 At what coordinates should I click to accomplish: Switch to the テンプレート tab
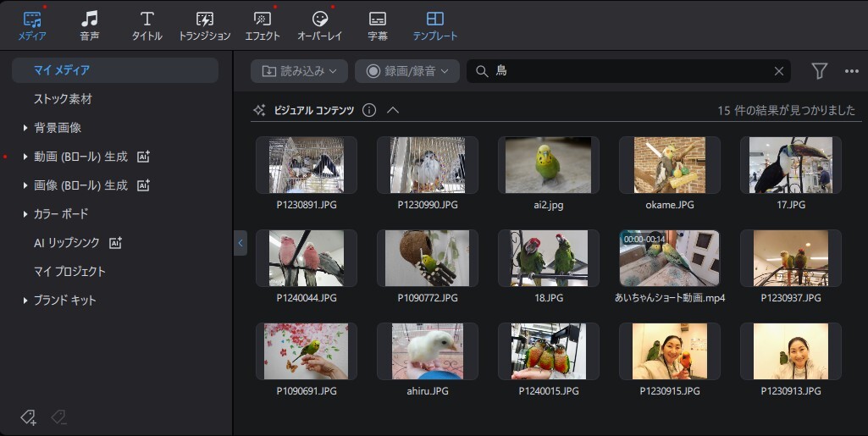pyautogui.click(x=435, y=26)
